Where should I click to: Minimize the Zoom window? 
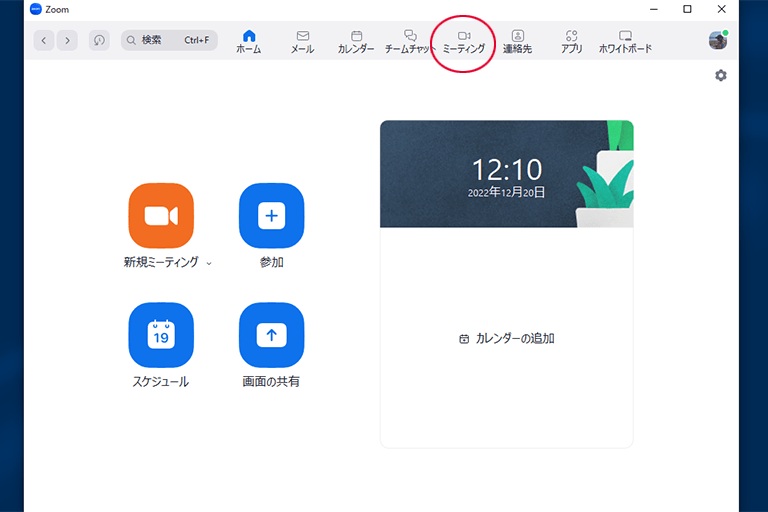(653, 9)
